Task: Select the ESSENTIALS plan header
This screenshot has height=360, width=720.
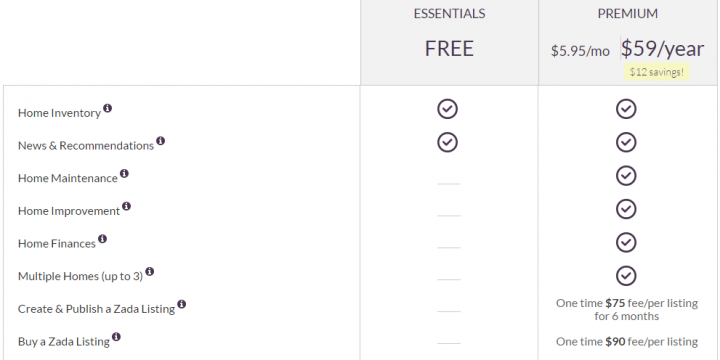Action: tap(449, 14)
